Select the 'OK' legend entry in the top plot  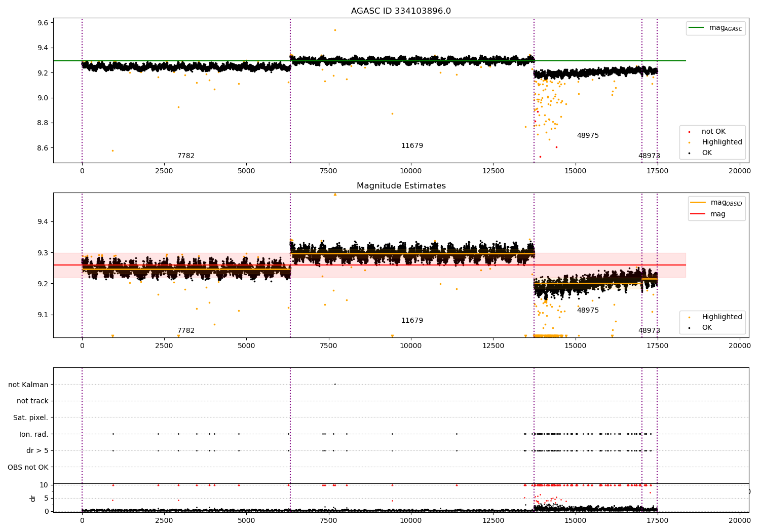point(707,153)
